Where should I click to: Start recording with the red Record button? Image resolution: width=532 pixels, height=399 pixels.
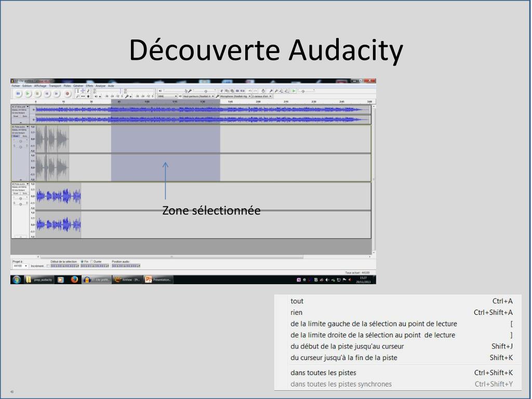[67, 94]
